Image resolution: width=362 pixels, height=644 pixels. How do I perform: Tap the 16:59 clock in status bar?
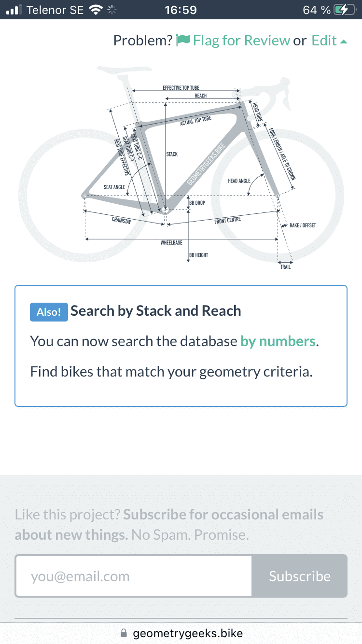pos(180,10)
